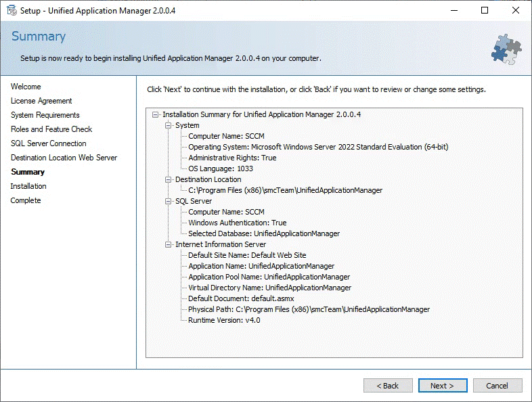This screenshot has width=532, height=402.
Task: Select Destination Location Web Server step
Action: [x=64, y=158]
